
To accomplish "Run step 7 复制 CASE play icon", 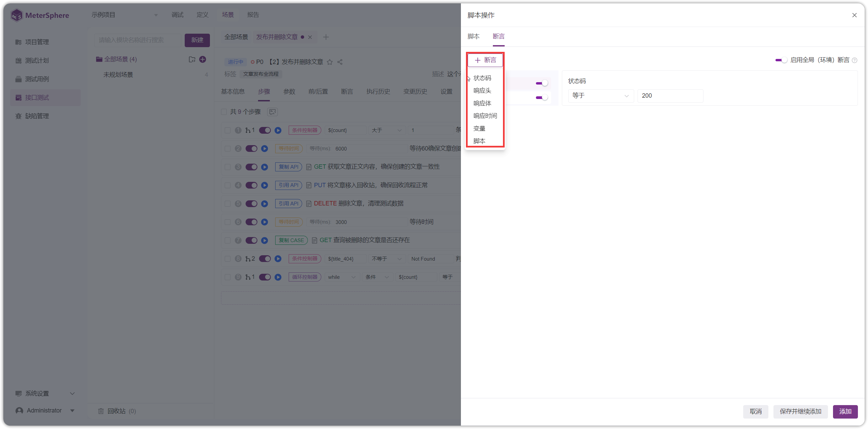I will (264, 240).
